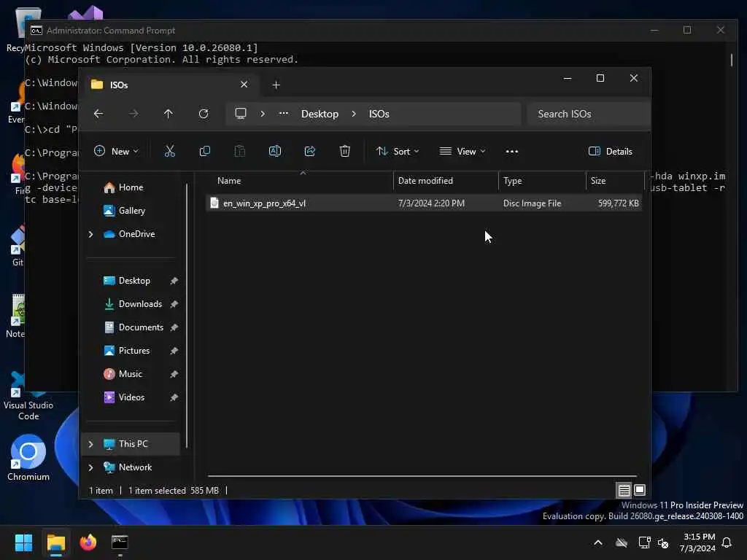The width and height of the screenshot is (747, 560).
Task: Click File Explorer taskbar icon
Action: point(55,542)
